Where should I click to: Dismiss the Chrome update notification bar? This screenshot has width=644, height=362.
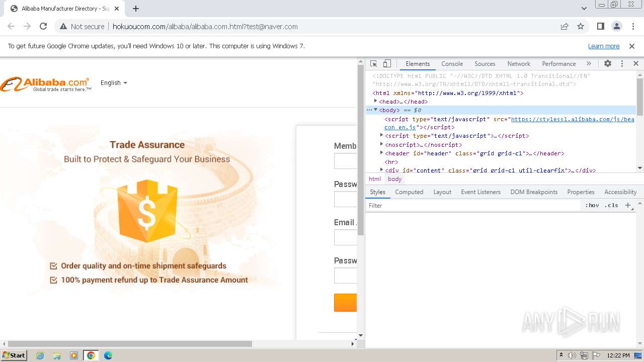(632, 46)
